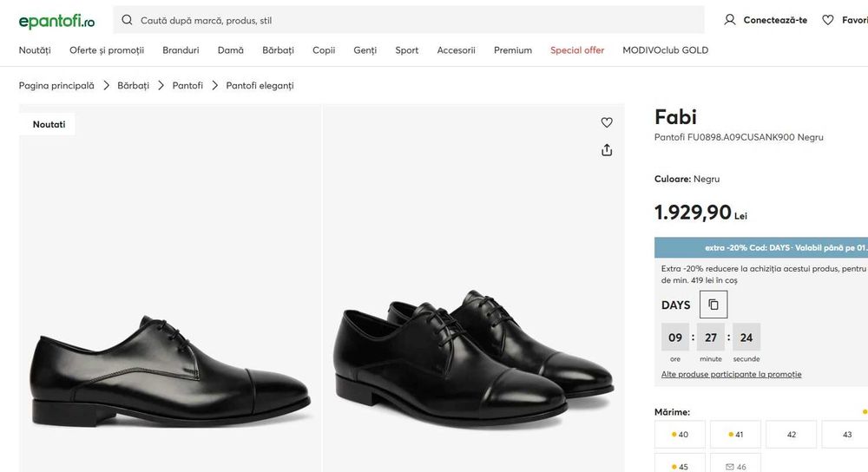Go to Branduri in navigation
The image size is (868, 472).
[x=181, y=50]
